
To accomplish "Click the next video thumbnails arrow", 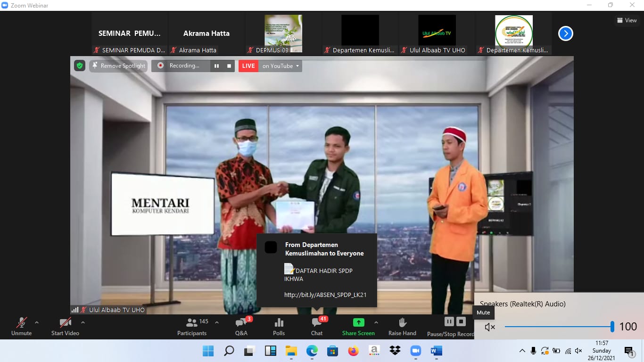I will 565,33.
